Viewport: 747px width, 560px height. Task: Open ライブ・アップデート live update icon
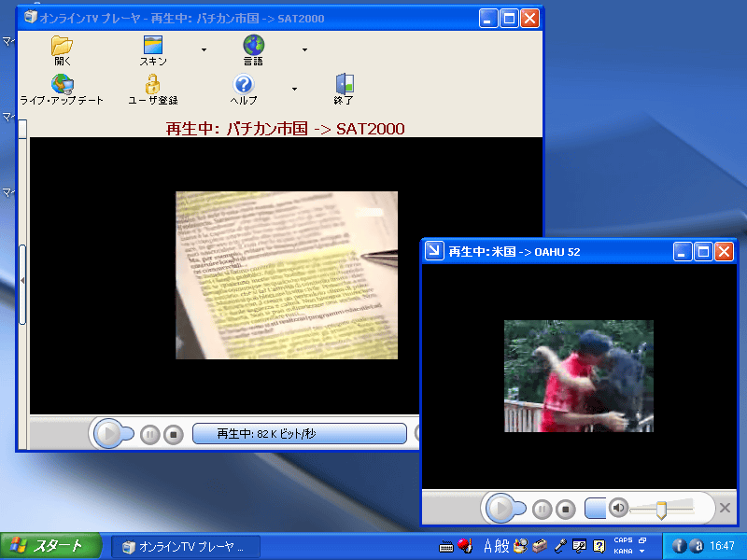62,84
